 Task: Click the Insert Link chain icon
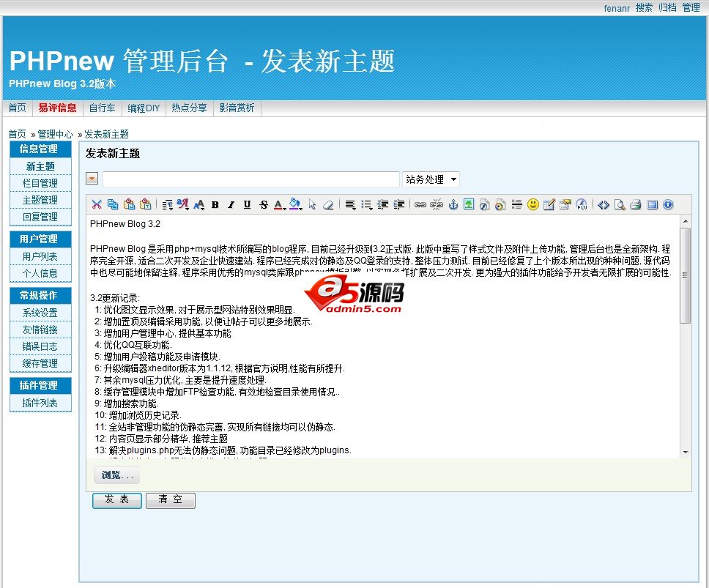[420, 205]
